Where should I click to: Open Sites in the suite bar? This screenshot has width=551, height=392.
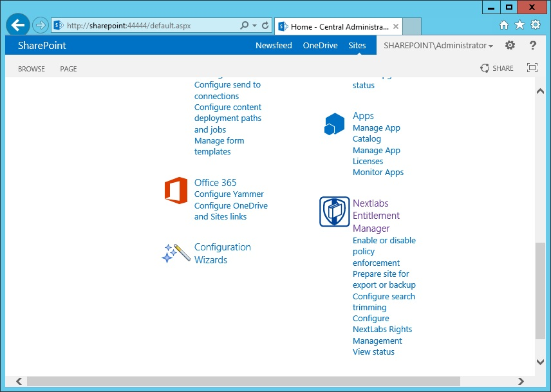coord(357,45)
